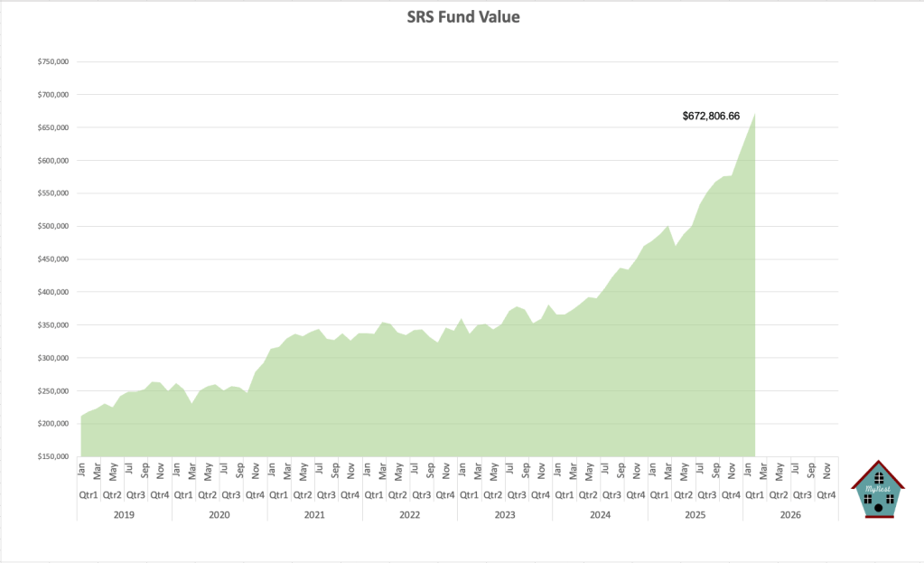This screenshot has height=563, width=924.
Task: Click the Qtr3 label under 2023
Action: click(x=516, y=495)
